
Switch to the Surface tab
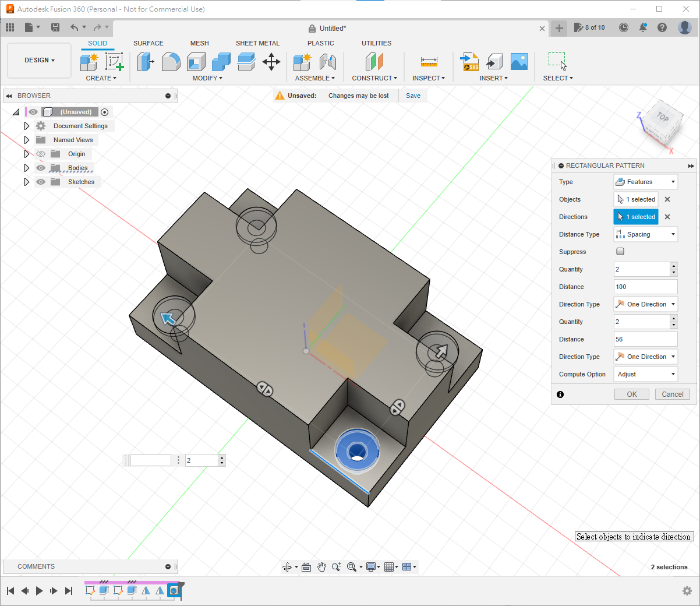pos(148,43)
